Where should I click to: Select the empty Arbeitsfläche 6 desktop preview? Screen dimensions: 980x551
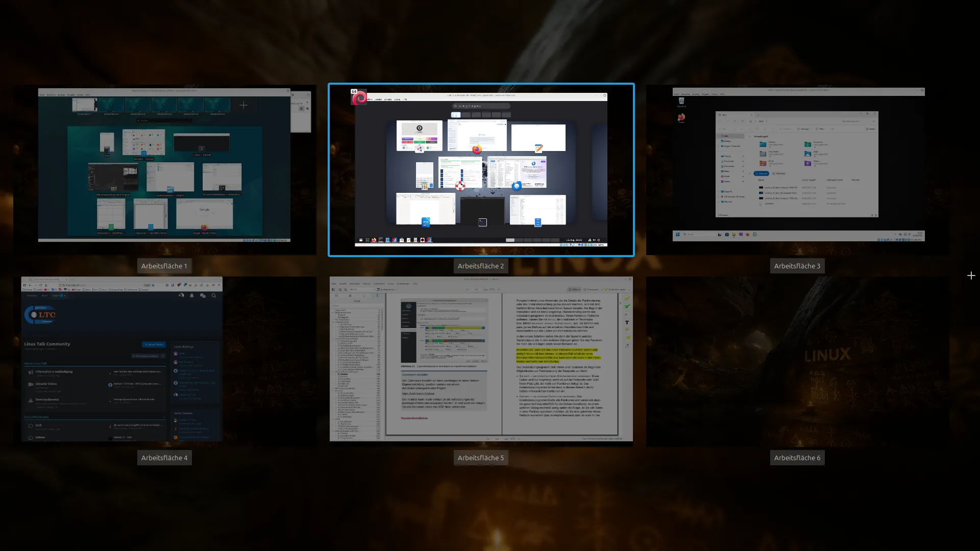point(797,361)
